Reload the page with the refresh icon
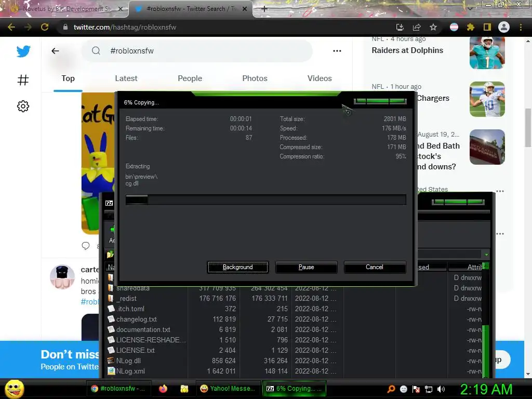The width and height of the screenshot is (532, 399). pos(45,27)
